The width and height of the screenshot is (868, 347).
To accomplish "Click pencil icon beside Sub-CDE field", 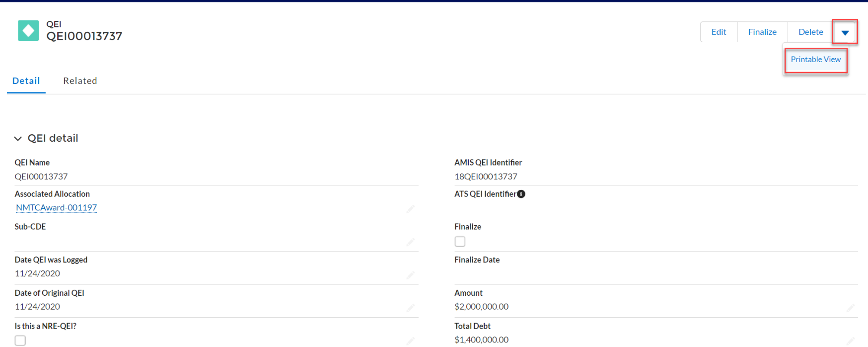I will (410, 242).
